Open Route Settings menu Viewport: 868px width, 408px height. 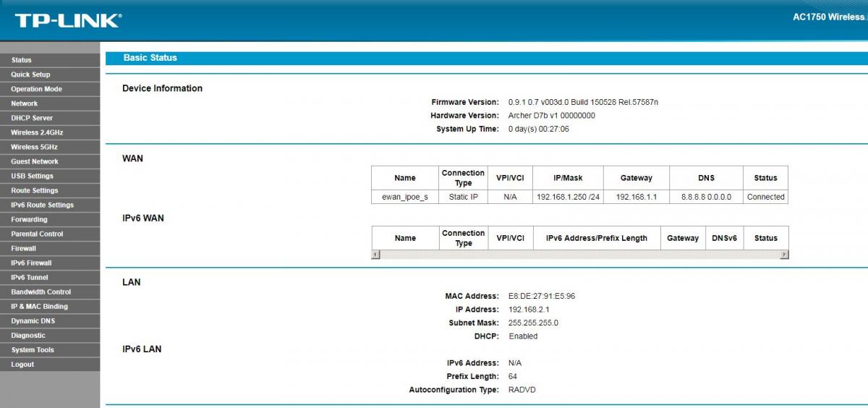[50, 190]
